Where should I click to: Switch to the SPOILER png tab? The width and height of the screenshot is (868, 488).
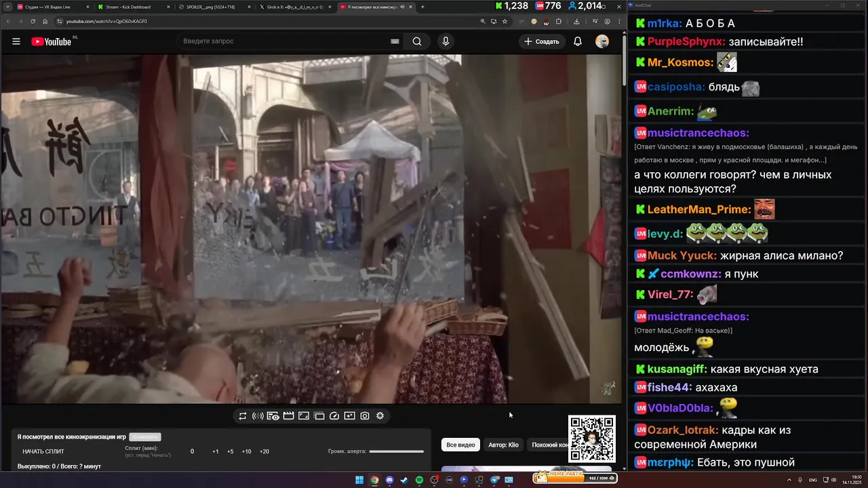[x=214, y=7]
